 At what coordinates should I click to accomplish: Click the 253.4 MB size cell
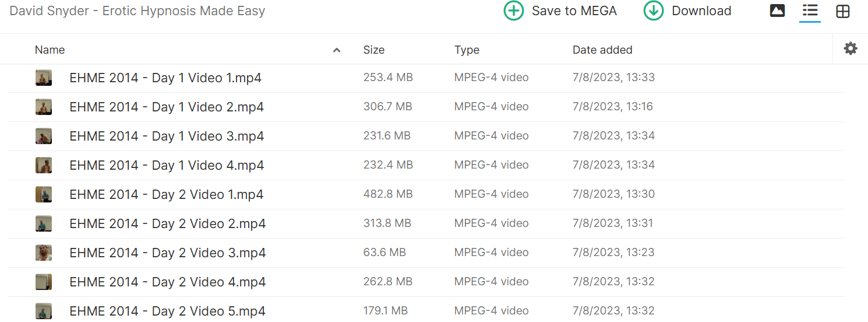[388, 77]
